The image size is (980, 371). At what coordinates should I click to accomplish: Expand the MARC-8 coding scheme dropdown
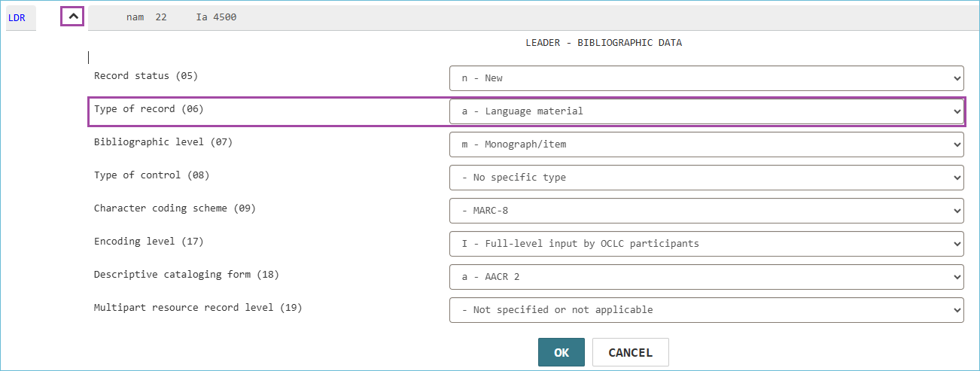pos(706,211)
